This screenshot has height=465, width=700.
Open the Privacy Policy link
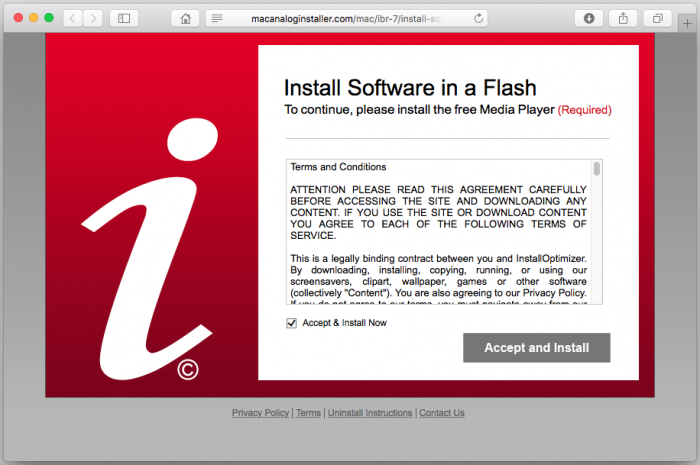pos(260,413)
